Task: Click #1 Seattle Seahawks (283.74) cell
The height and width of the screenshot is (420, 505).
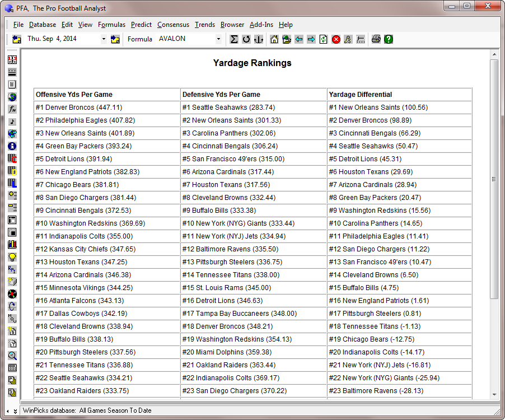Action: point(254,108)
